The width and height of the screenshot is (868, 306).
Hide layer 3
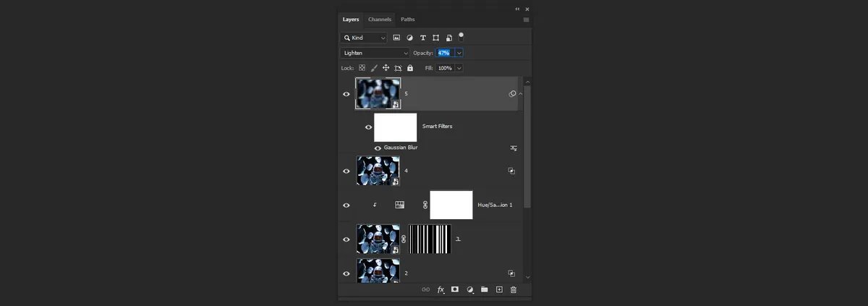pos(346,239)
